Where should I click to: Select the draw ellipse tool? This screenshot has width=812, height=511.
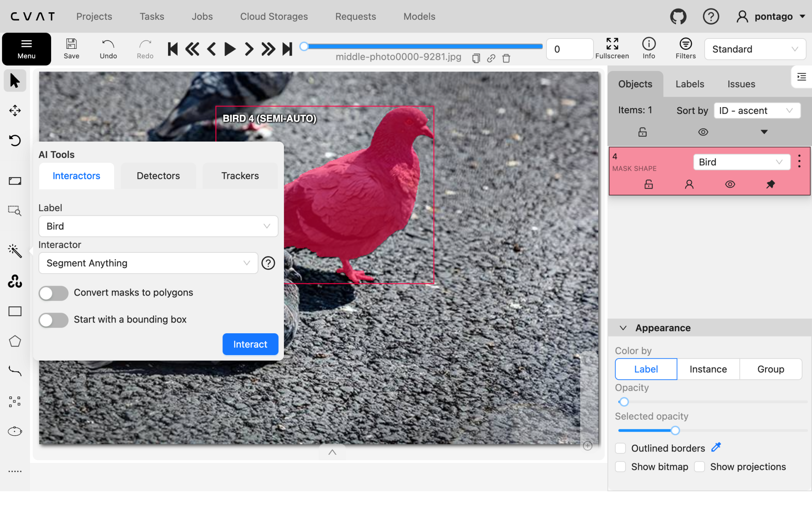point(15,431)
